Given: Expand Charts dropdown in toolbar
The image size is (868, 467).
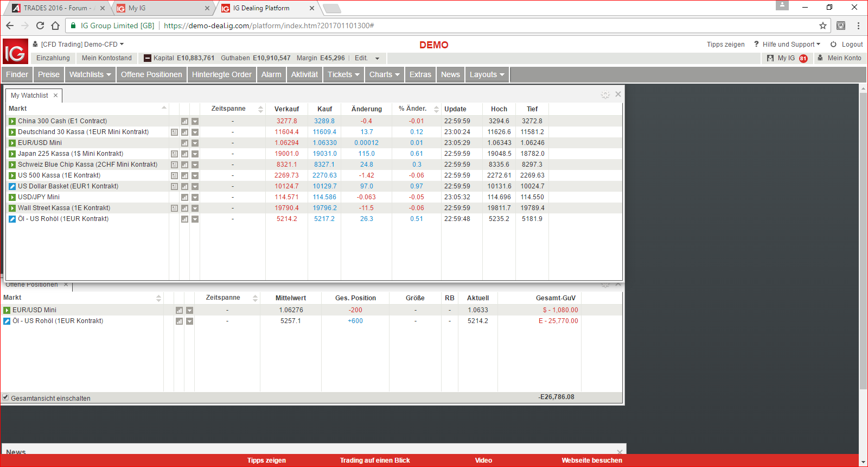Looking at the screenshot, I should [385, 74].
